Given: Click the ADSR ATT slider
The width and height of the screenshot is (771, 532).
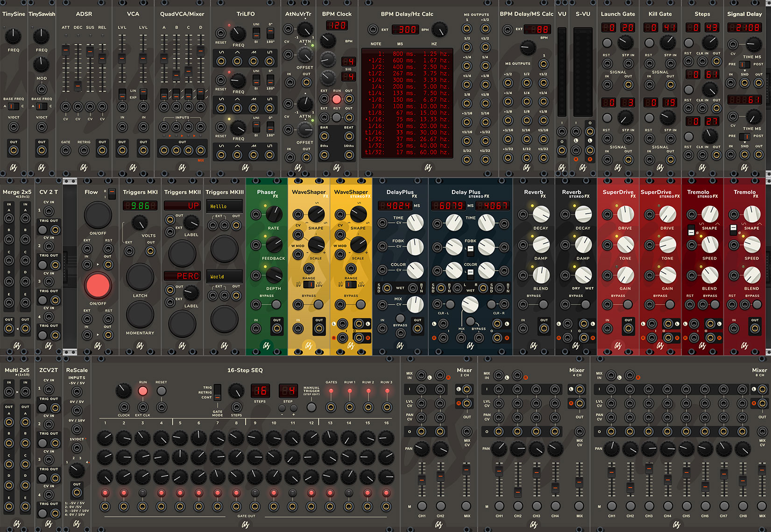Looking at the screenshot, I should pyautogui.click(x=66, y=50).
